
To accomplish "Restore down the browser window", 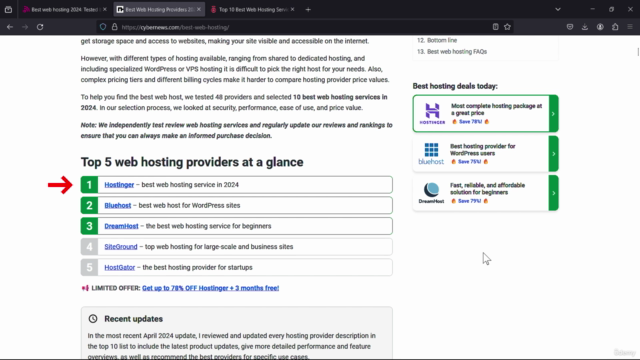I will pyautogui.click(x=611, y=9).
